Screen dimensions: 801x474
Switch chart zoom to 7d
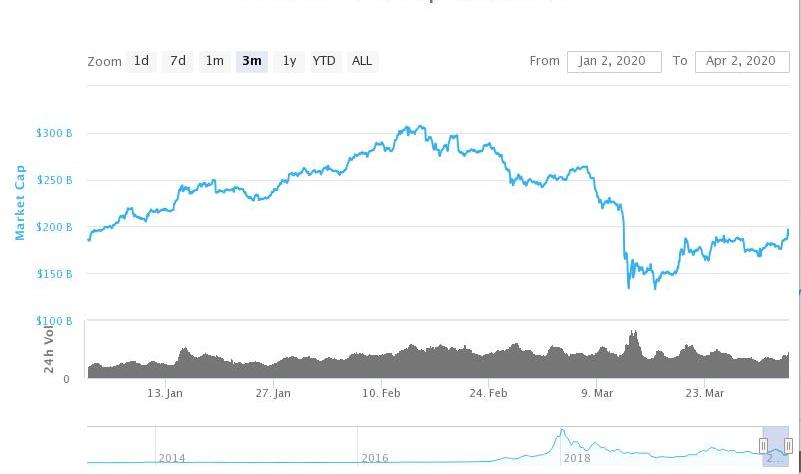[178, 61]
